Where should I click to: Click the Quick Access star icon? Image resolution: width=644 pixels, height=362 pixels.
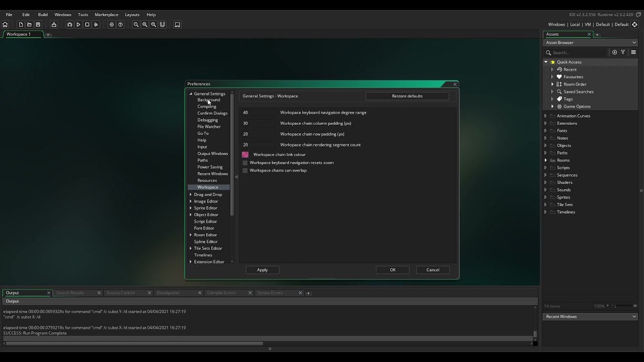[552, 62]
